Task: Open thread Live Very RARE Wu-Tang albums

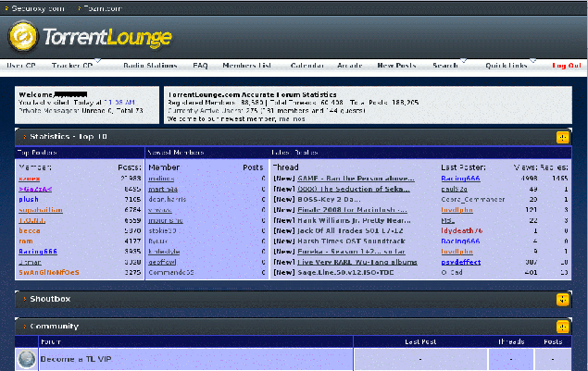Action: coord(357,263)
